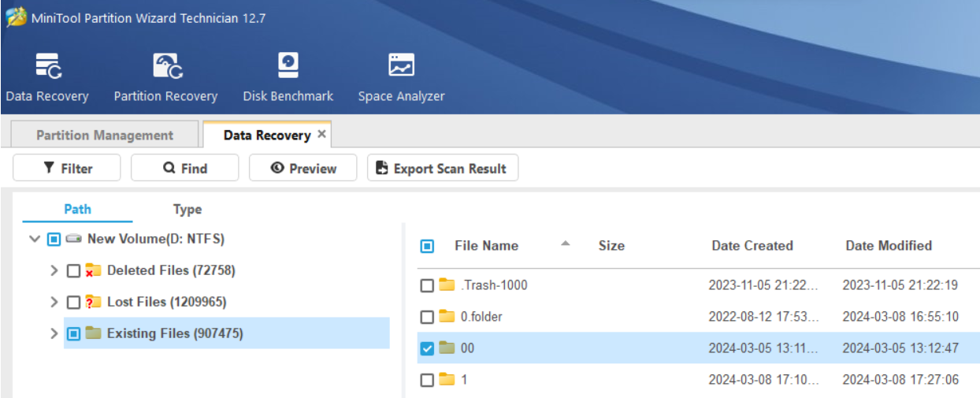Screen dimensions: 980x398
Task: Click modified date '2024-03-05 13:12:47'
Action: [x=900, y=348]
